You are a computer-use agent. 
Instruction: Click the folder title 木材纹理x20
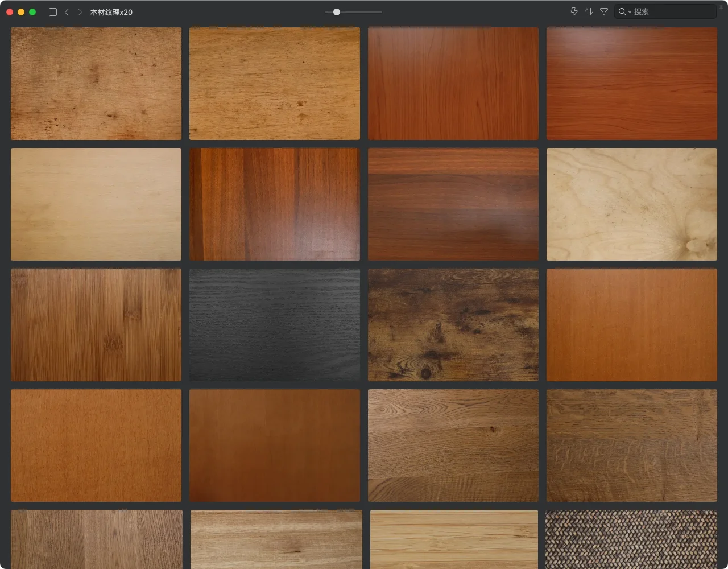tap(111, 12)
